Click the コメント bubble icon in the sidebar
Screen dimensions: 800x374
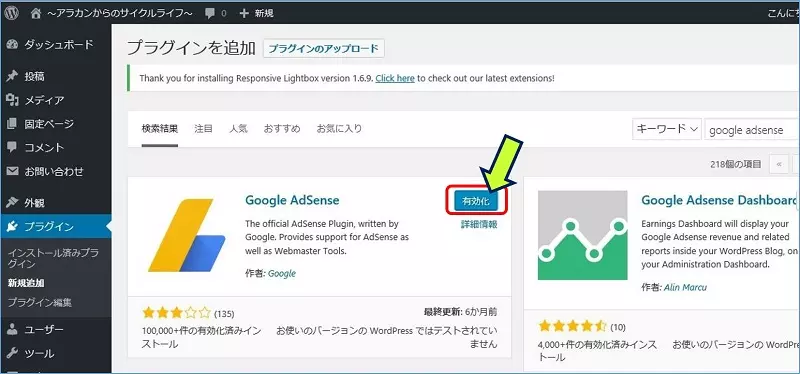[12, 147]
